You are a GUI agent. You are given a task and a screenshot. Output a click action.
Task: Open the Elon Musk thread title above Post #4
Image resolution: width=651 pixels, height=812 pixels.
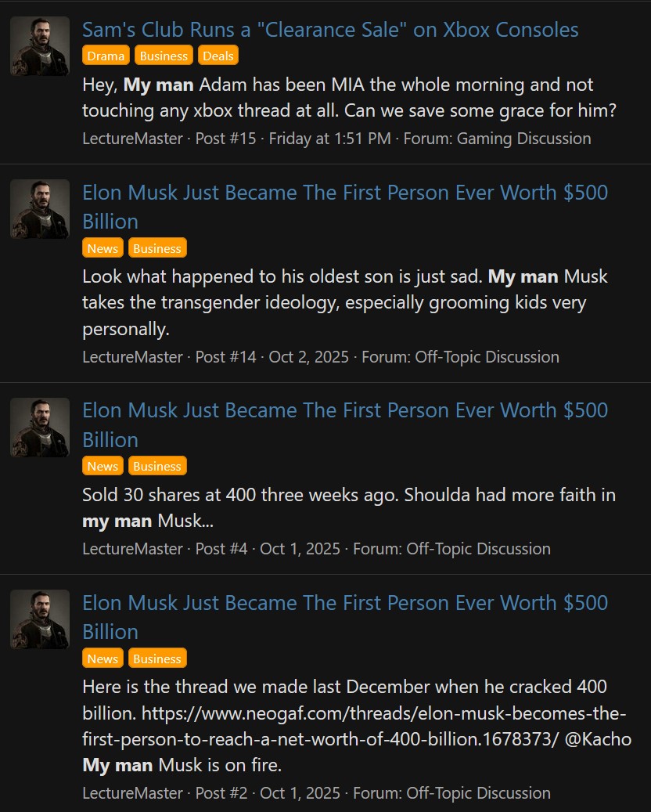click(x=345, y=410)
